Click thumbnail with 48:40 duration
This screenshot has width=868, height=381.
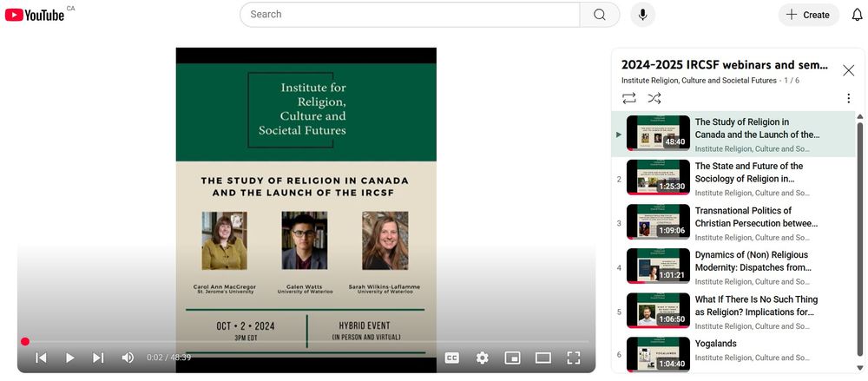(x=658, y=133)
